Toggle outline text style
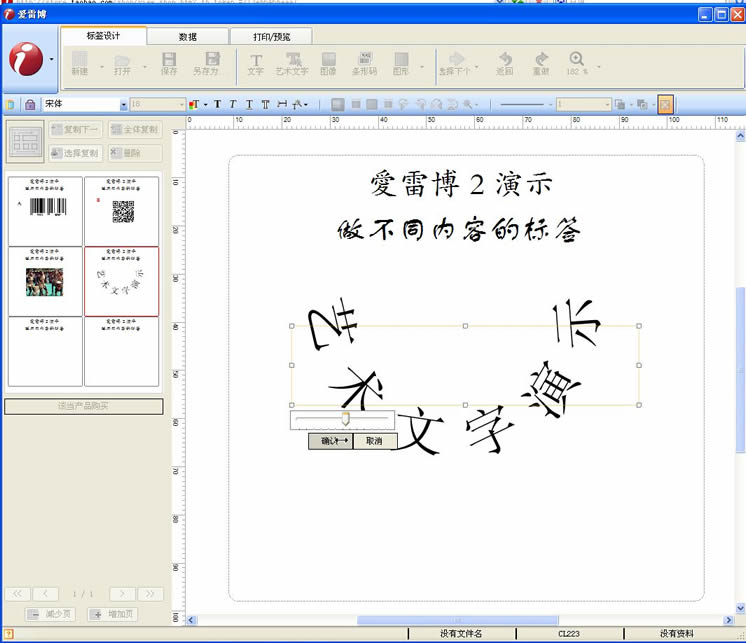Viewport: 746px width, 643px height. click(x=265, y=104)
